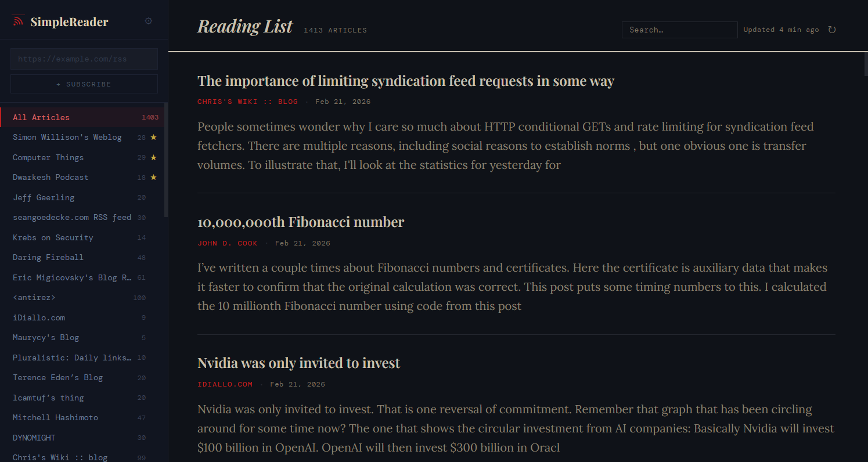
Task: Click the JOHN D. COOK byline link
Action: coord(228,243)
